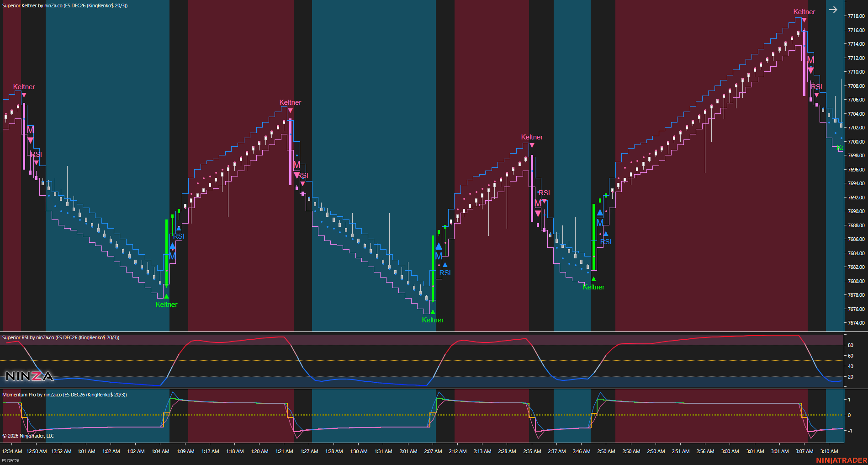Click the 1:09 AM time axis label
This screenshot has height=465, width=868.
coord(185,451)
